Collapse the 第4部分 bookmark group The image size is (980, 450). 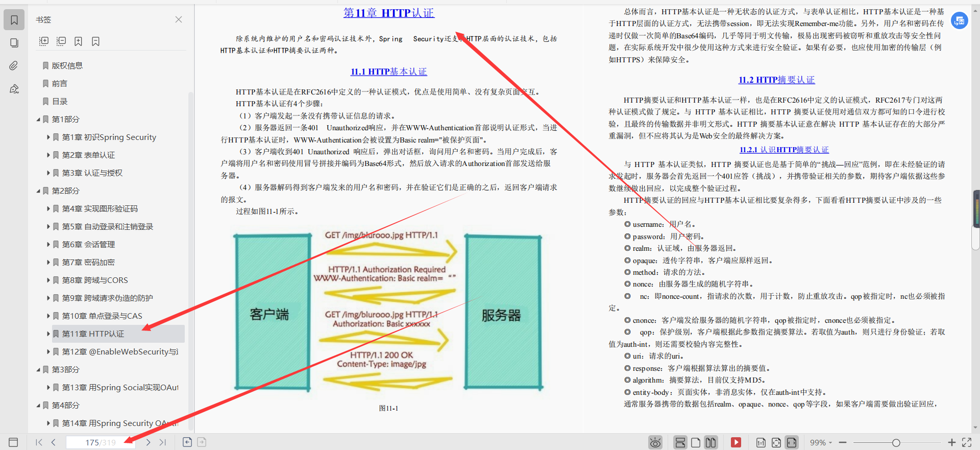click(38, 406)
